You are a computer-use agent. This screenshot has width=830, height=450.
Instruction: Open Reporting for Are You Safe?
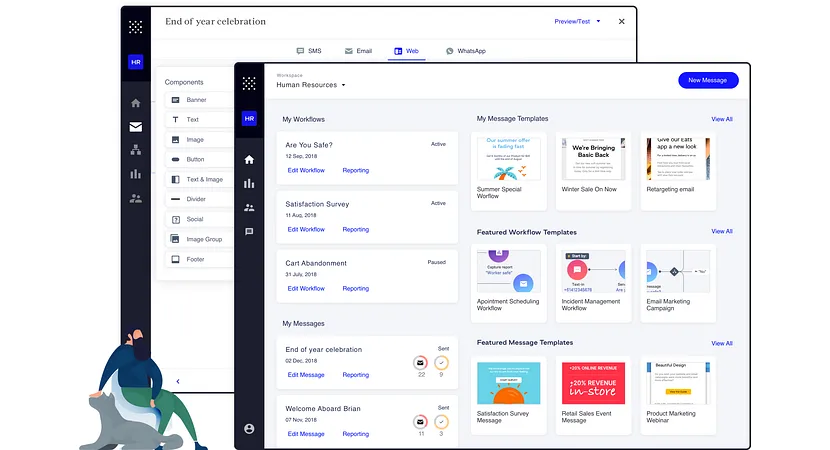coord(356,170)
